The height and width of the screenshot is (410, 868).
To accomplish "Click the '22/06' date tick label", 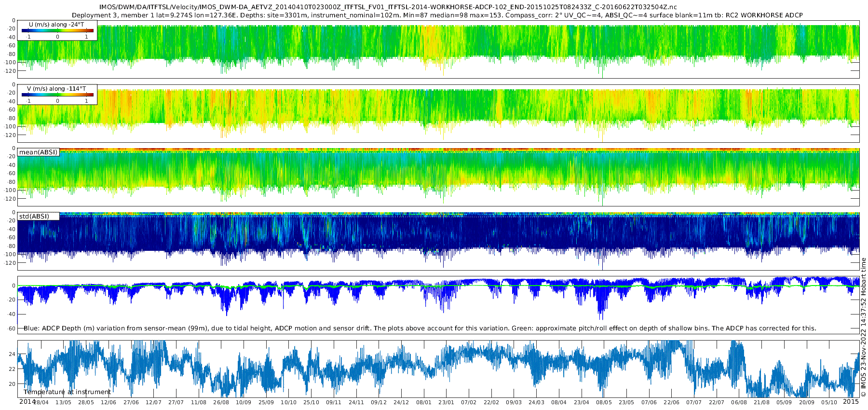I will tap(672, 402).
